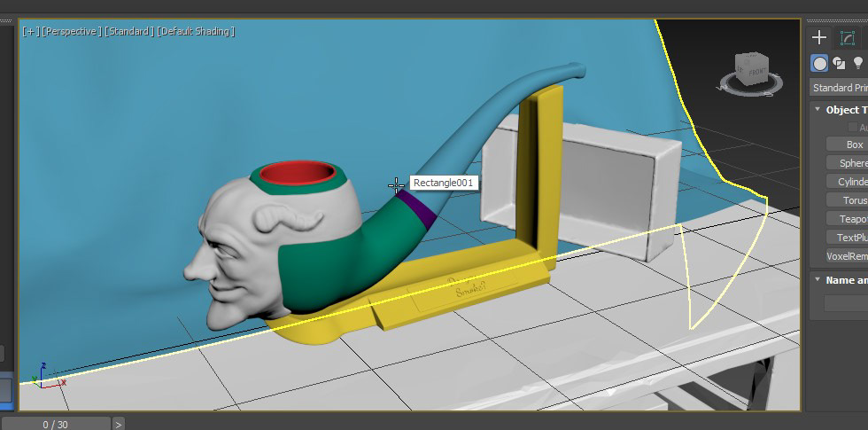Click the red pipe bowl interior

pos(298,172)
